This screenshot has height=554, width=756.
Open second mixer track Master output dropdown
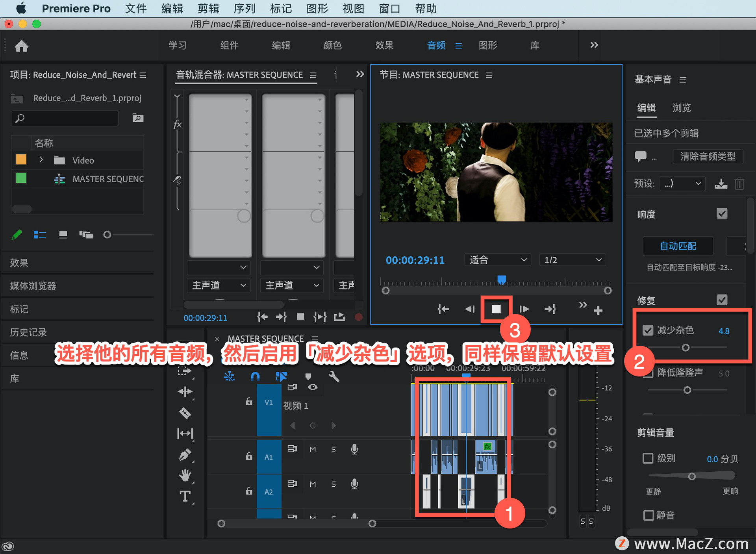(292, 285)
